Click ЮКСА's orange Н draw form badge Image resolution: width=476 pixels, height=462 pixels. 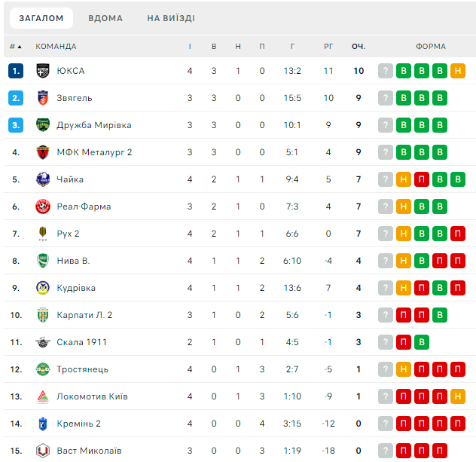(458, 71)
